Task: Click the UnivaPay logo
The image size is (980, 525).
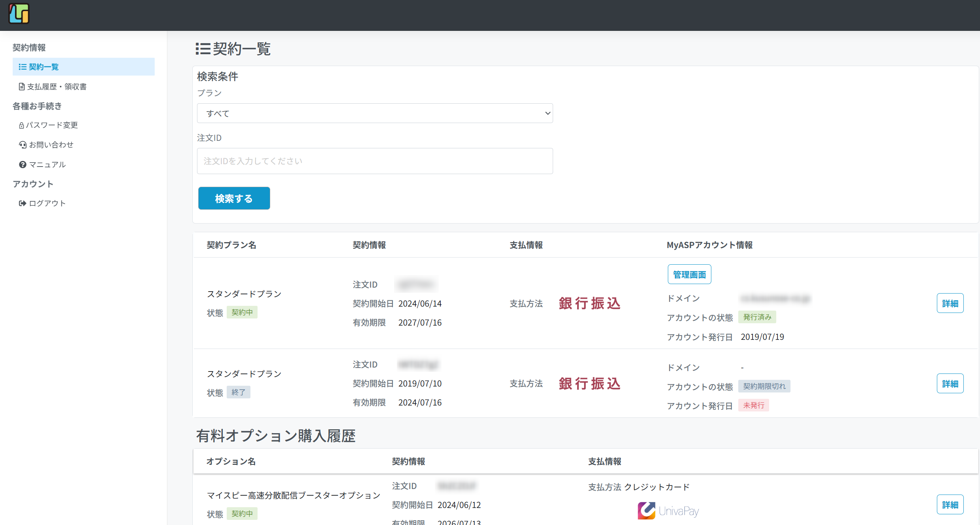Action: pos(668,511)
